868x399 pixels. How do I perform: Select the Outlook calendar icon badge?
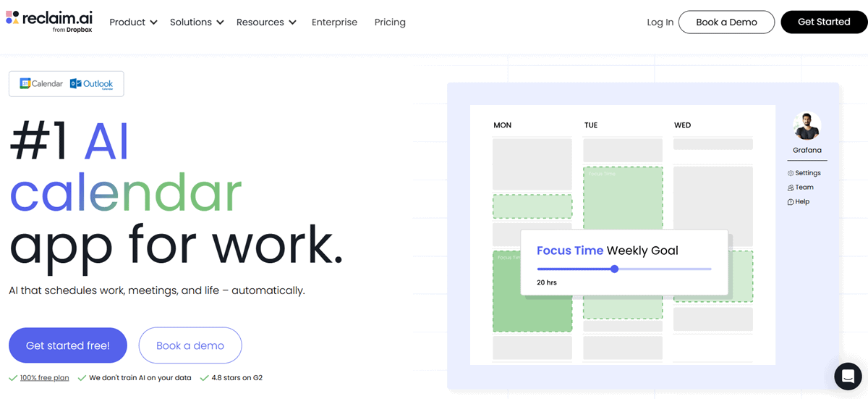click(x=92, y=84)
